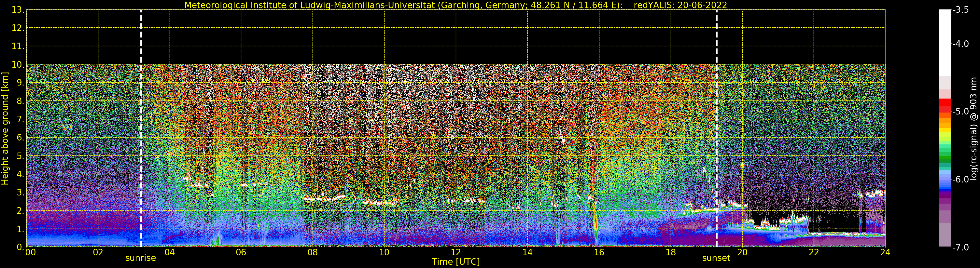Image resolution: width=980 pixels, height=268 pixels.
Task: Click the '13.' height axis tick label
Action: tap(18, 10)
